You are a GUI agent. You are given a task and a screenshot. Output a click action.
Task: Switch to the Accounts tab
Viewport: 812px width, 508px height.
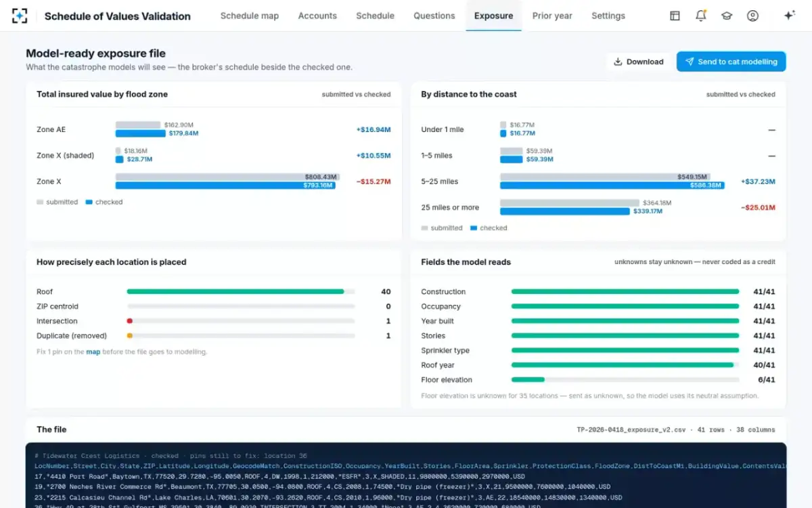317,16
